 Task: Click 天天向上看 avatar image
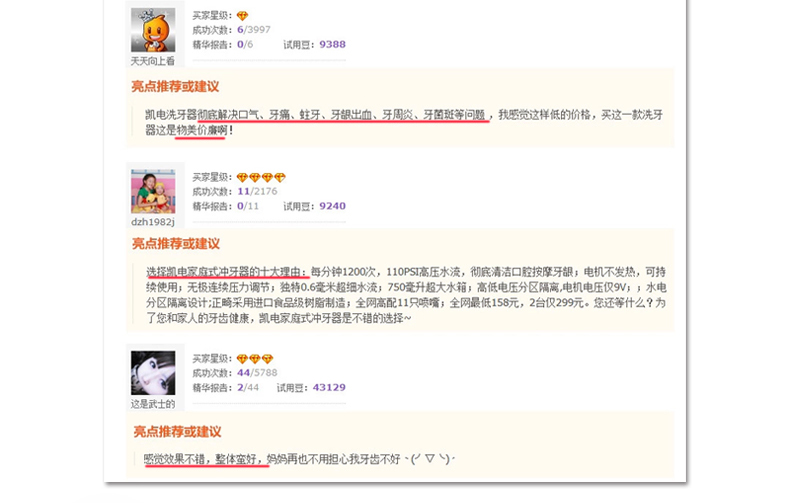click(153, 30)
